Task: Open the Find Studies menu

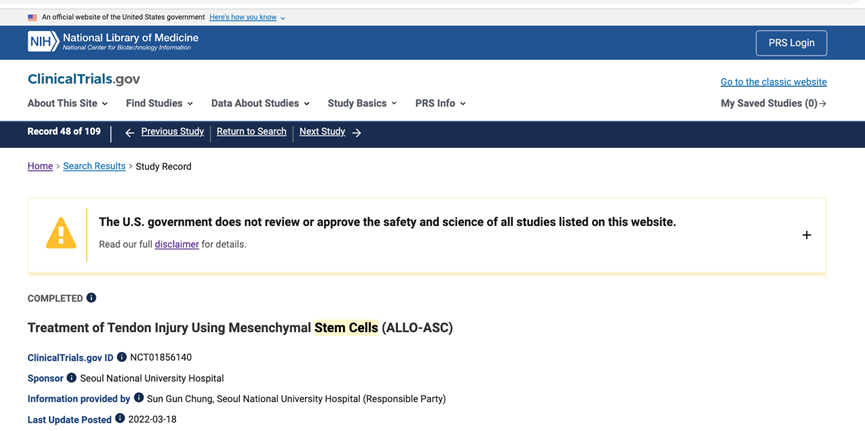Action: pos(159,103)
